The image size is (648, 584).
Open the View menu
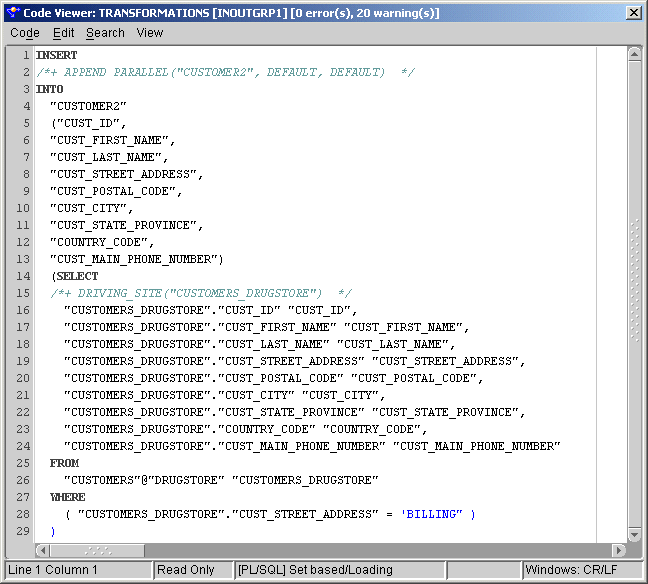150,33
